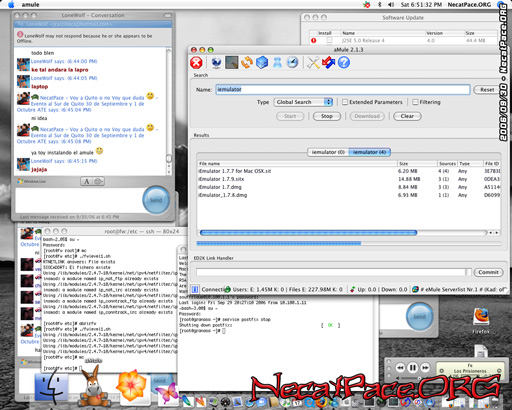Image resolution: width=512 pixels, height=410 pixels.
Task: Open Shared Files blue cube icon
Action: click(262, 63)
